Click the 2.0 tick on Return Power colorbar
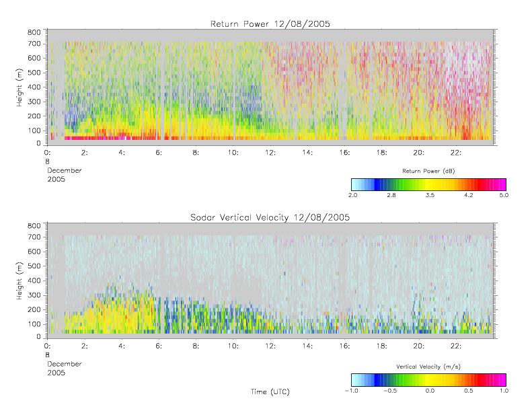 click(353, 195)
